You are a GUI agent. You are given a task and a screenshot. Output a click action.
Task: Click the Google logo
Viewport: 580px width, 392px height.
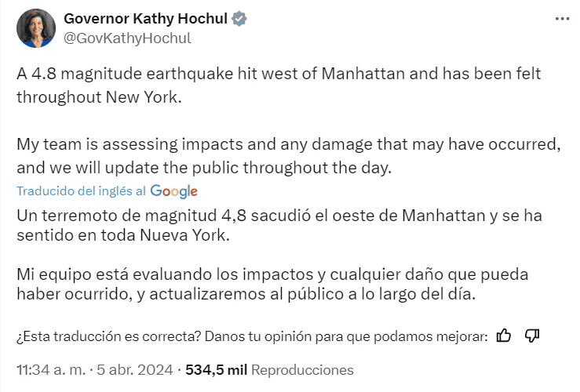tap(173, 191)
